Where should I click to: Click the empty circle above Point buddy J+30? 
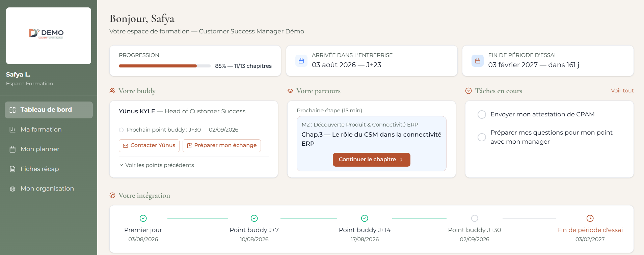pos(475,218)
